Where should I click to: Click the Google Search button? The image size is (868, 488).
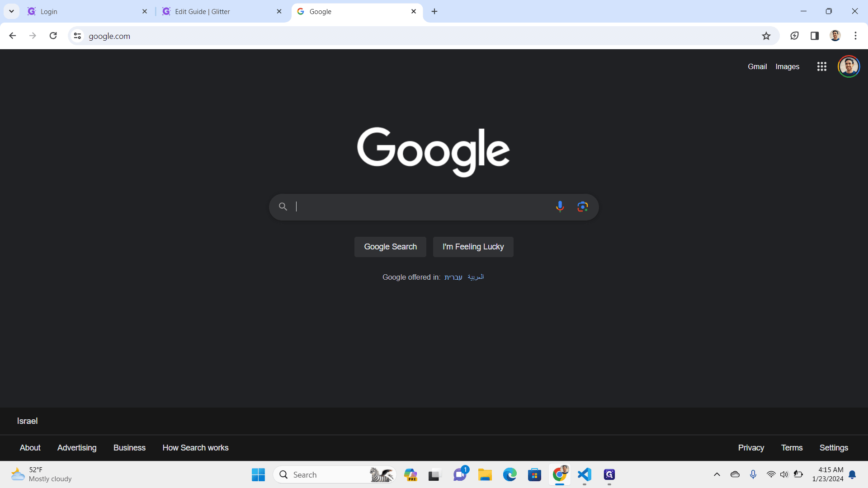click(x=390, y=247)
